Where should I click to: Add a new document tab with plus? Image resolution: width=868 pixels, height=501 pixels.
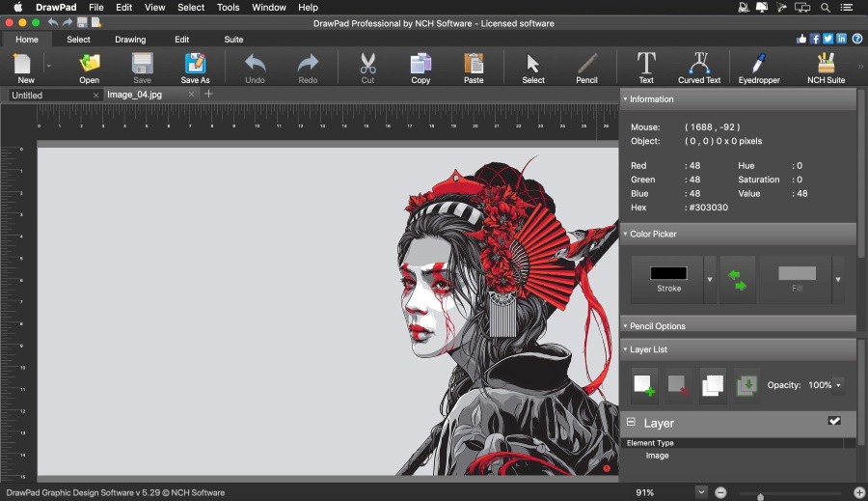pyautogui.click(x=208, y=95)
